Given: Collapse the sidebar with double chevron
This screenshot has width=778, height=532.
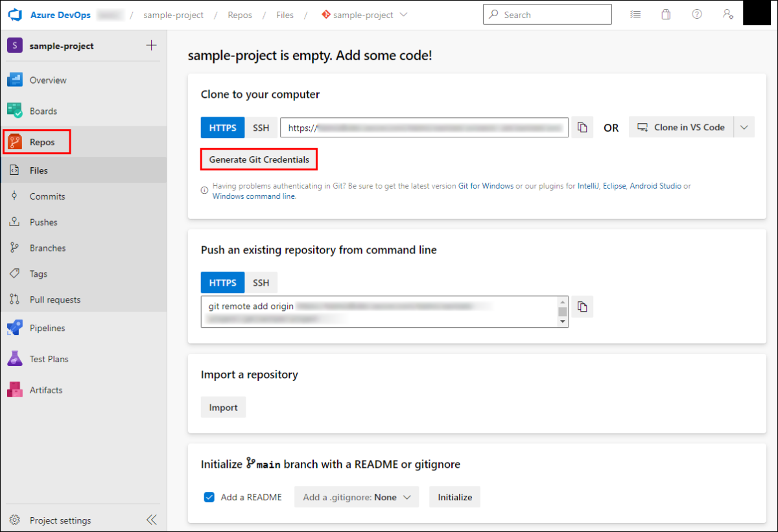Looking at the screenshot, I should tap(151, 520).
